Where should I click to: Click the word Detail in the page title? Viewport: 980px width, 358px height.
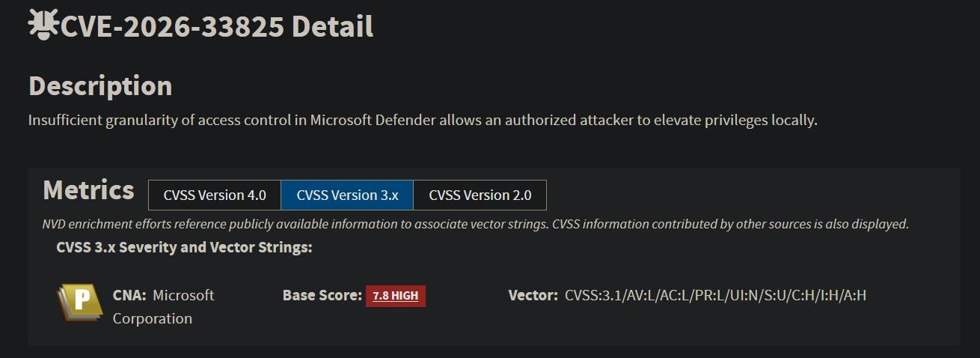tap(332, 27)
